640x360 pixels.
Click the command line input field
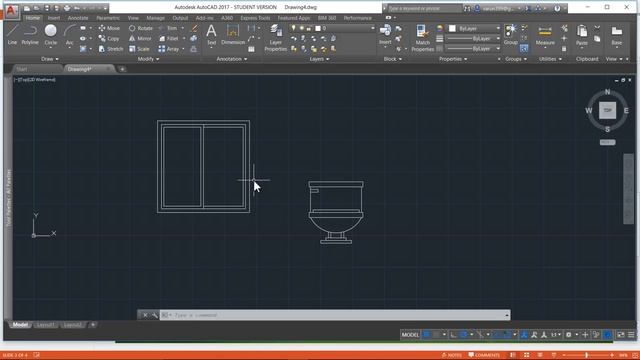pyautogui.click(x=335, y=315)
